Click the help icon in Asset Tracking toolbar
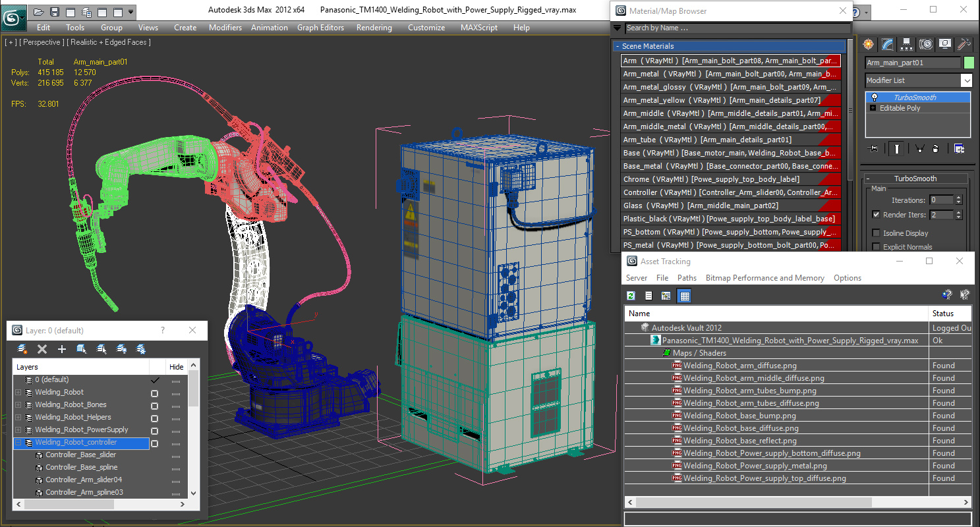This screenshot has height=527, width=980. [947, 295]
